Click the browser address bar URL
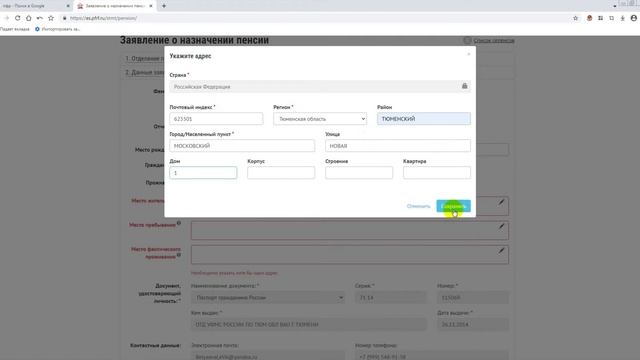This screenshot has height=360, width=640. [103, 18]
